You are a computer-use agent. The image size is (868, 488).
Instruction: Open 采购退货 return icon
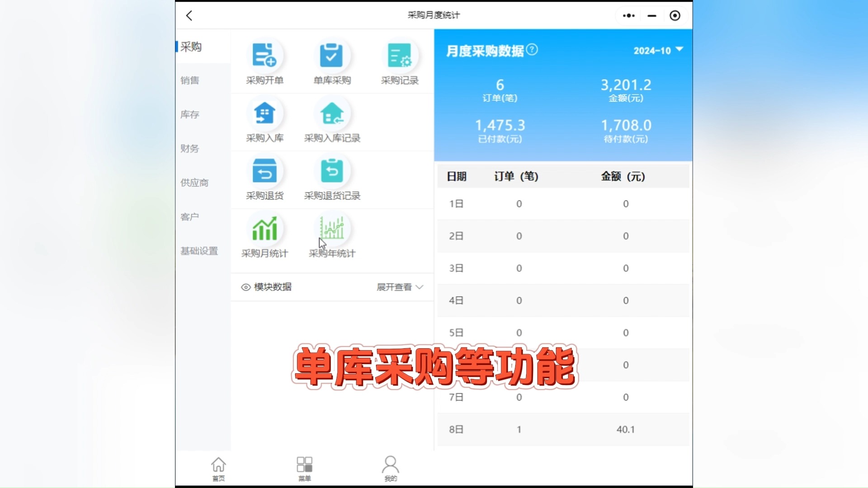(x=264, y=171)
